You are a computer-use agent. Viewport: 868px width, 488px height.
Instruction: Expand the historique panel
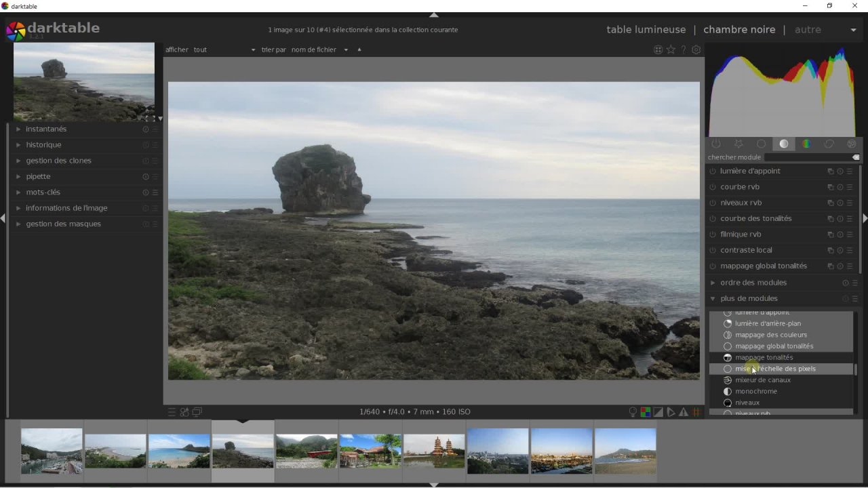tap(43, 145)
